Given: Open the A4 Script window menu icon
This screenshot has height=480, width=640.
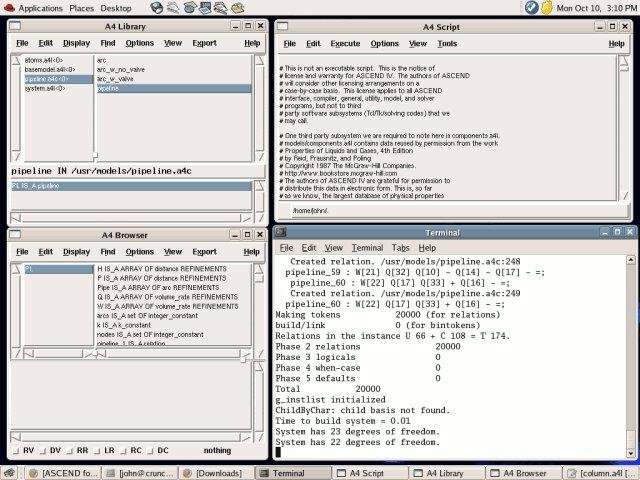Looking at the screenshot, I should 282,27.
